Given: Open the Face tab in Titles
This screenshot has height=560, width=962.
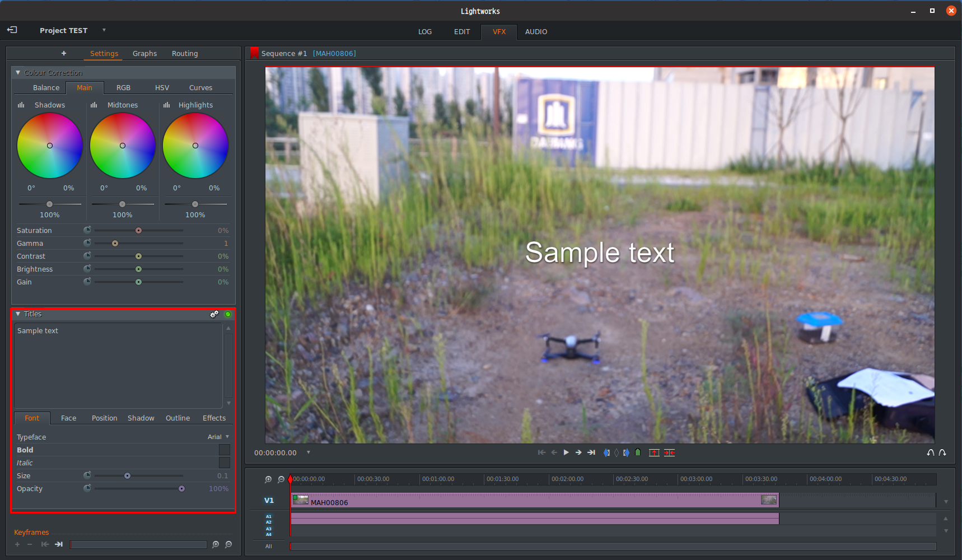Looking at the screenshot, I should coord(68,418).
